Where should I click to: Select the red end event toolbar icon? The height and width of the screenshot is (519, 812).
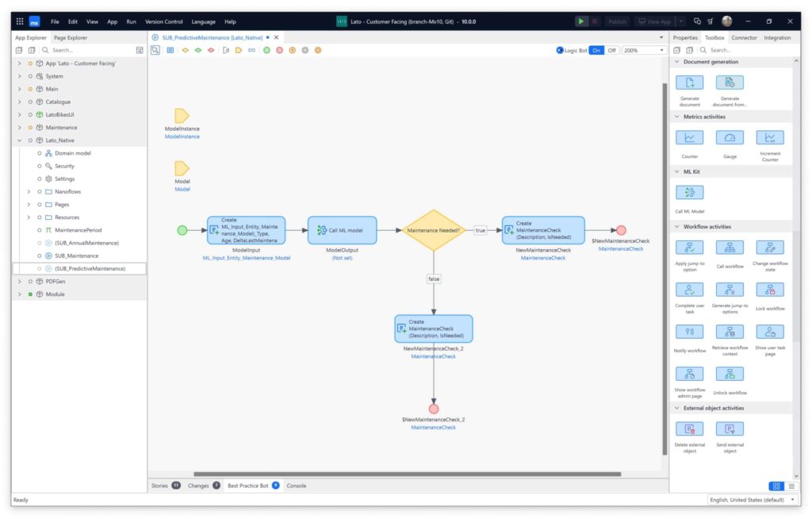(280, 50)
